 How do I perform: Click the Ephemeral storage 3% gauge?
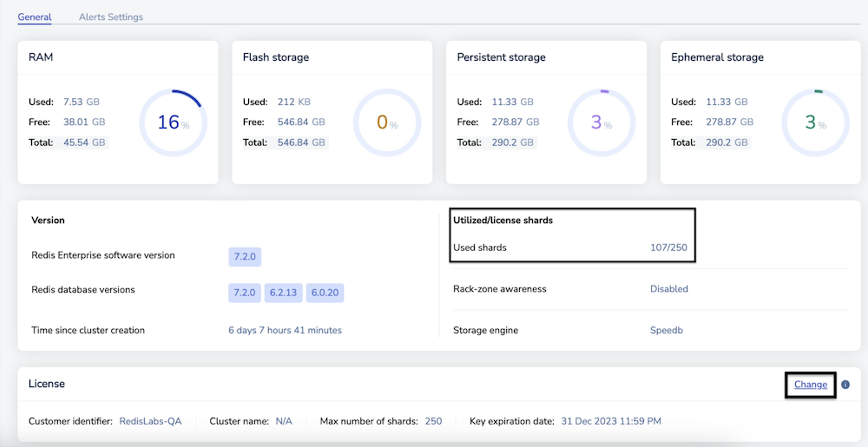click(815, 122)
